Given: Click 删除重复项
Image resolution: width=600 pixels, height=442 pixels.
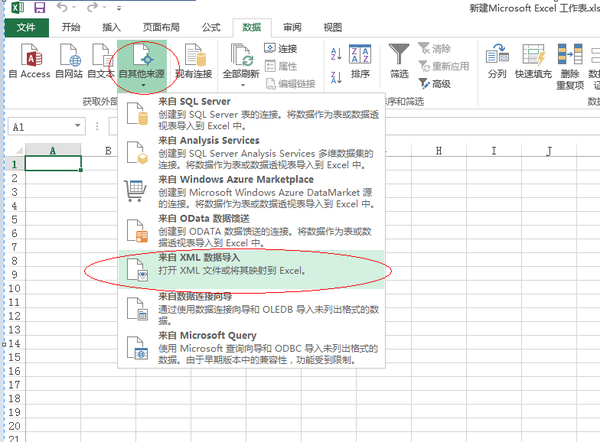Looking at the screenshot, I should coord(570,67).
